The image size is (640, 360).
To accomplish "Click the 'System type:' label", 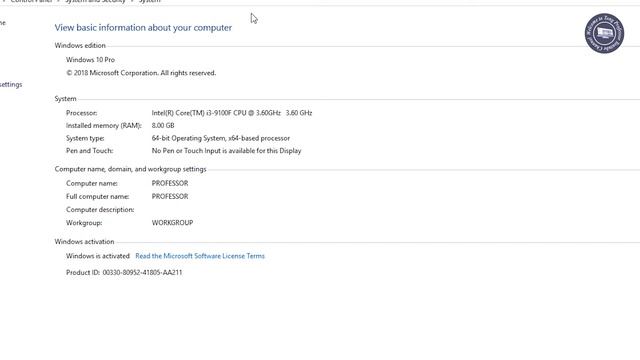I will pyautogui.click(x=85, y=138).
